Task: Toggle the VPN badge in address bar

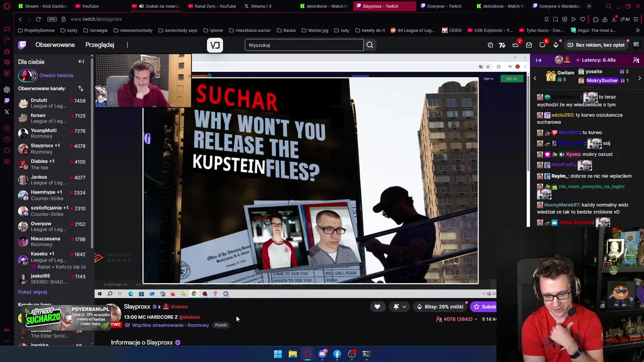Action: coord(52,19)
